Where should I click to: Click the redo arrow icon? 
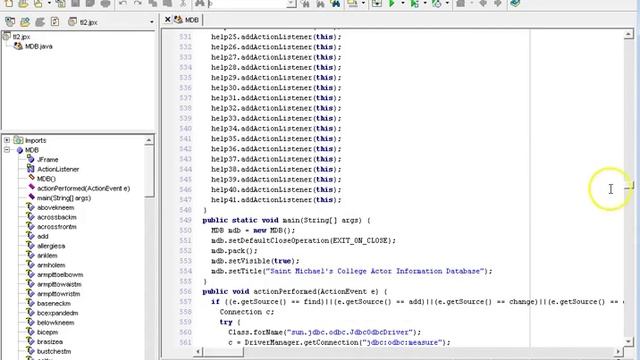coord(138,4)
